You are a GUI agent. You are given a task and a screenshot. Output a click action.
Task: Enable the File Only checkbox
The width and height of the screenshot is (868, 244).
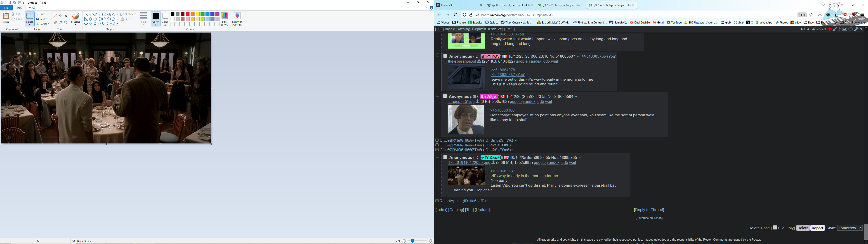[x=775, y=228]
